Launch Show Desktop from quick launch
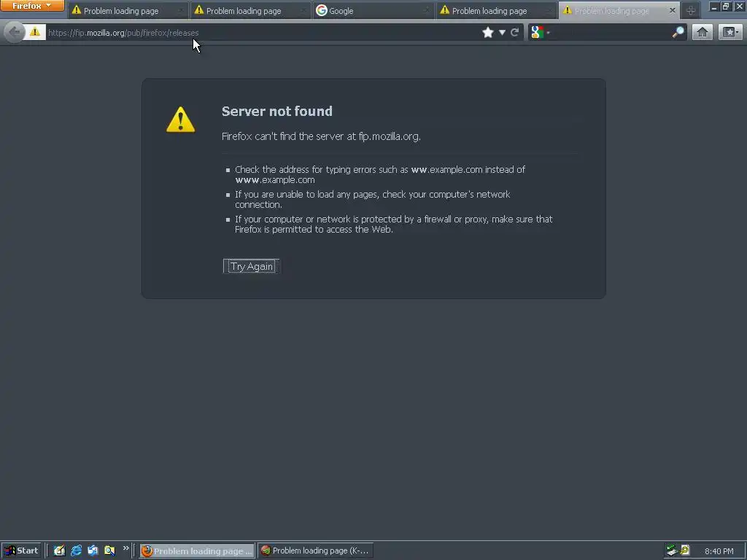747x560 pixels. pos(59,551)
